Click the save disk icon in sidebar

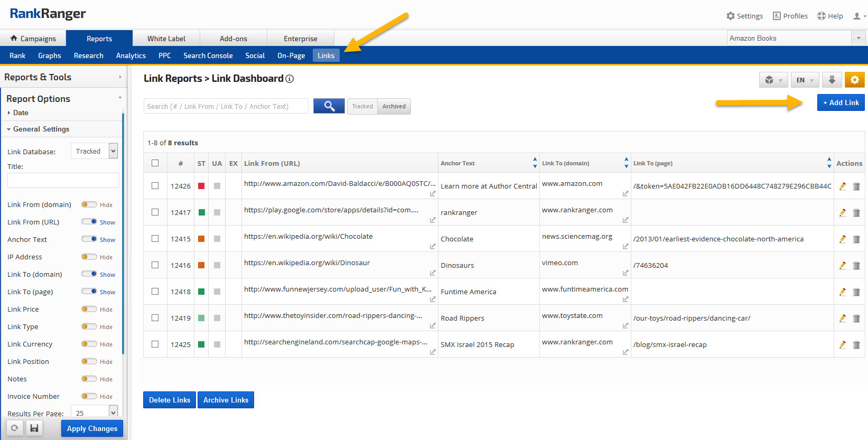click(34, 428)
